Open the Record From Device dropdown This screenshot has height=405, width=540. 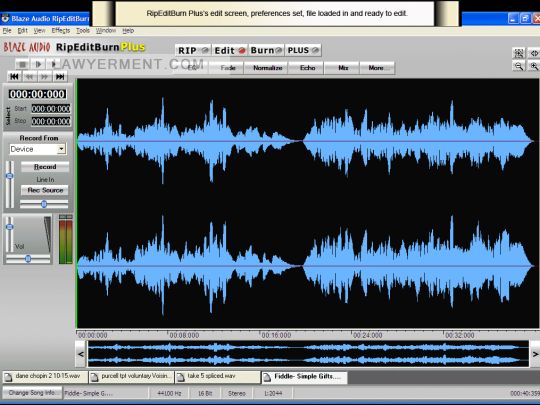61,149
